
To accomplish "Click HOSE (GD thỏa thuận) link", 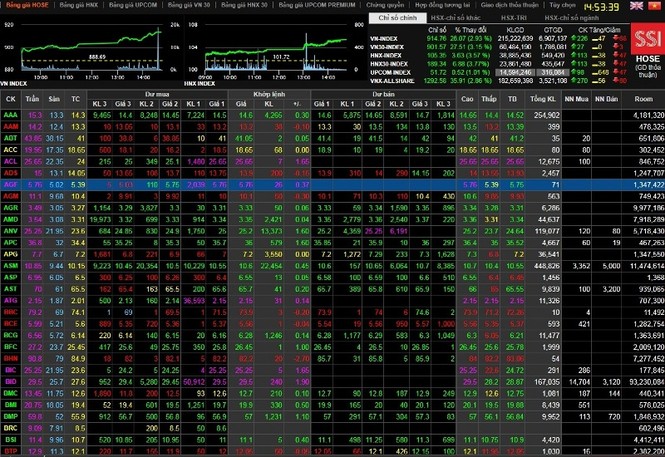I will (x=648, y=67).
